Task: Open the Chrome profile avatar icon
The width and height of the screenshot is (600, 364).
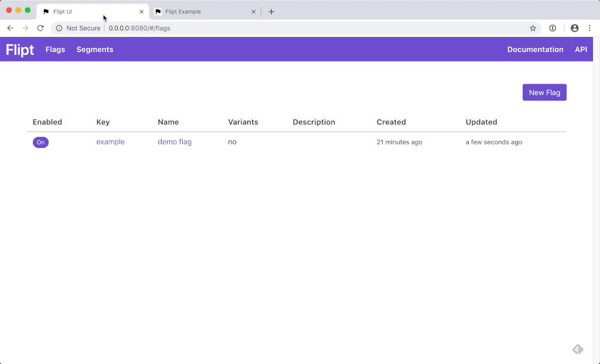Action: [574, 28]
